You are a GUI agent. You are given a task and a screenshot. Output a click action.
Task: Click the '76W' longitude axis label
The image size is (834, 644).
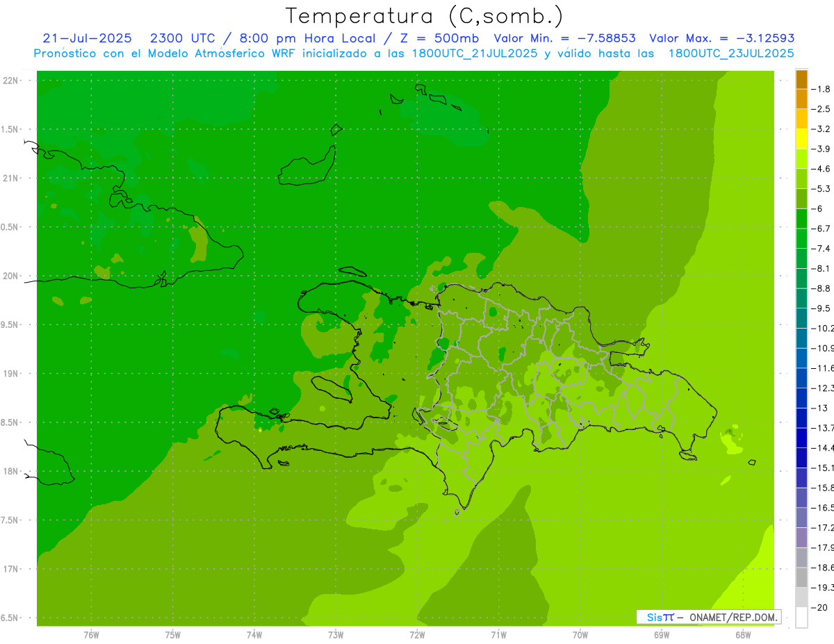91,635
